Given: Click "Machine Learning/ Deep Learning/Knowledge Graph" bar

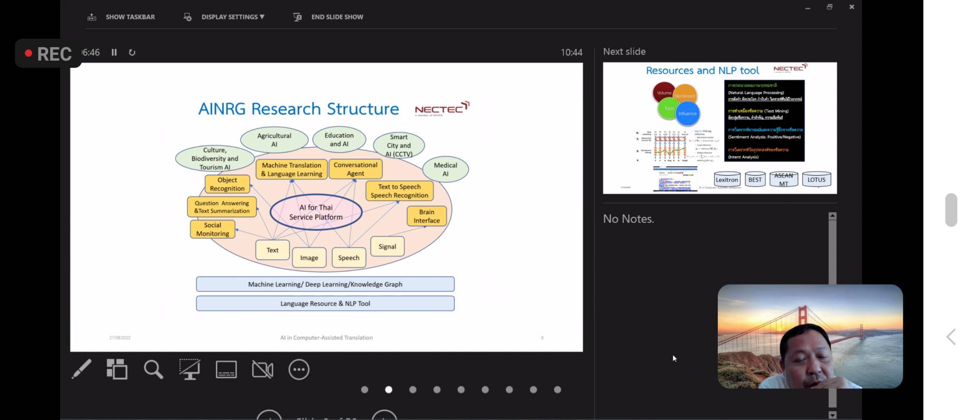Looking at the screenshot, I should point(325,284).
